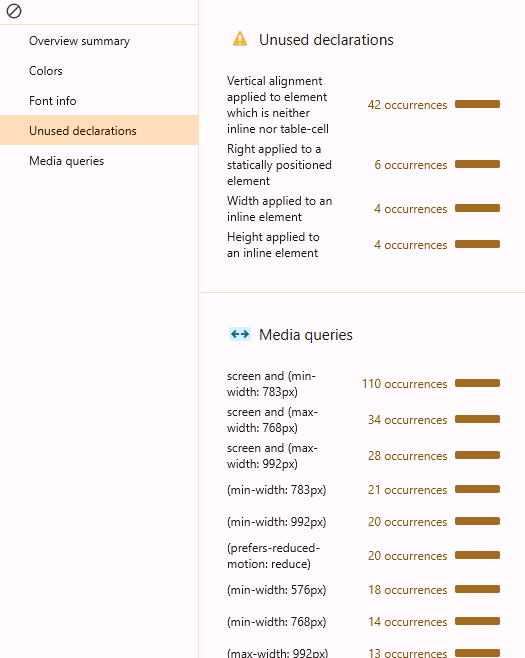Go to Font info section
Viewport: 525px width, 658px height.
pyautogui.click(x=53, y=101)
